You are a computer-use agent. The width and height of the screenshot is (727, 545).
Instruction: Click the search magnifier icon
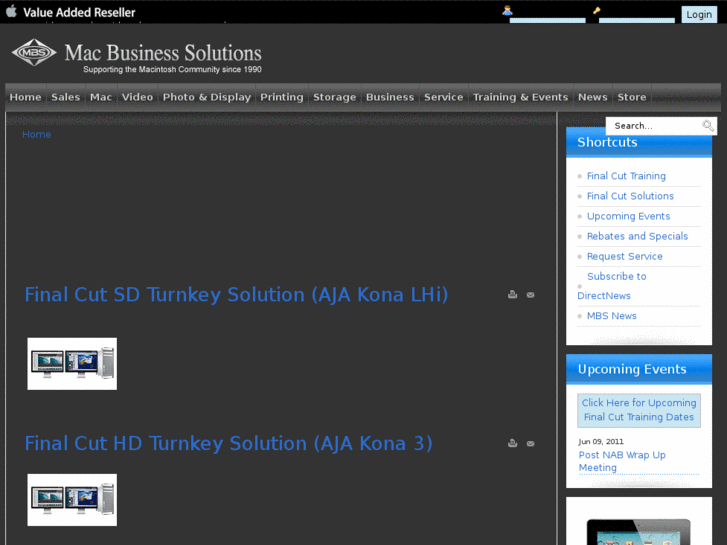coord(708,126)
